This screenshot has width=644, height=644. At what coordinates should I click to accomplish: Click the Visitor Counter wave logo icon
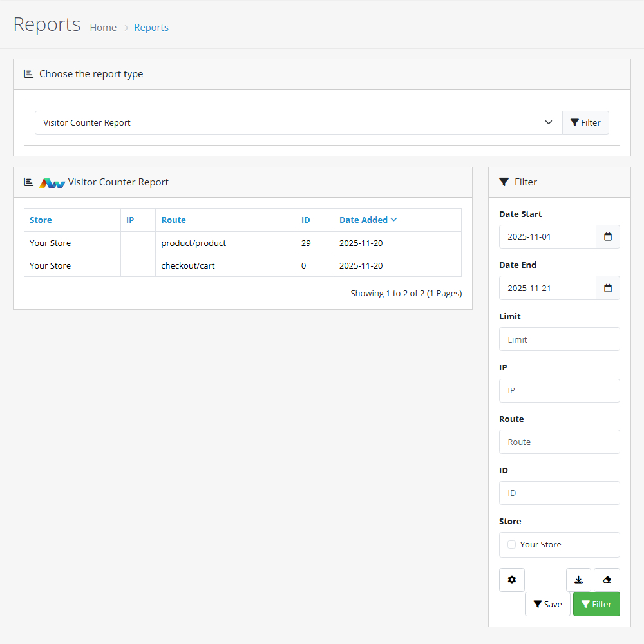pyautogui.click(x=52, y=182)
